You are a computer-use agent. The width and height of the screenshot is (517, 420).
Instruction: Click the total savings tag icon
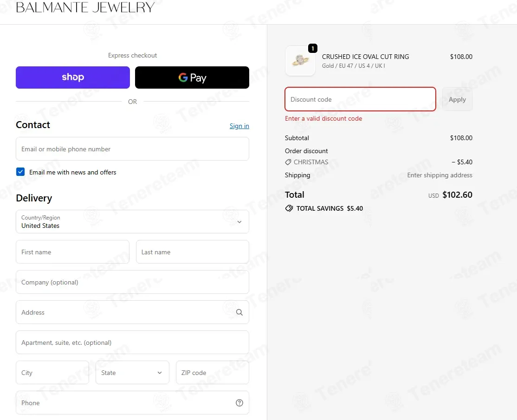289,208
